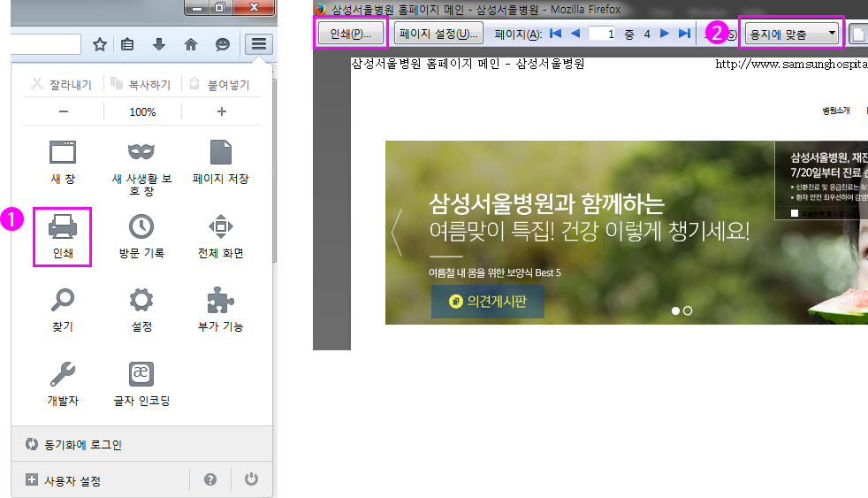Viewport: 868px width, 498px height.
Task: Click the portrait orientation page icon
Action: (858, 34)
